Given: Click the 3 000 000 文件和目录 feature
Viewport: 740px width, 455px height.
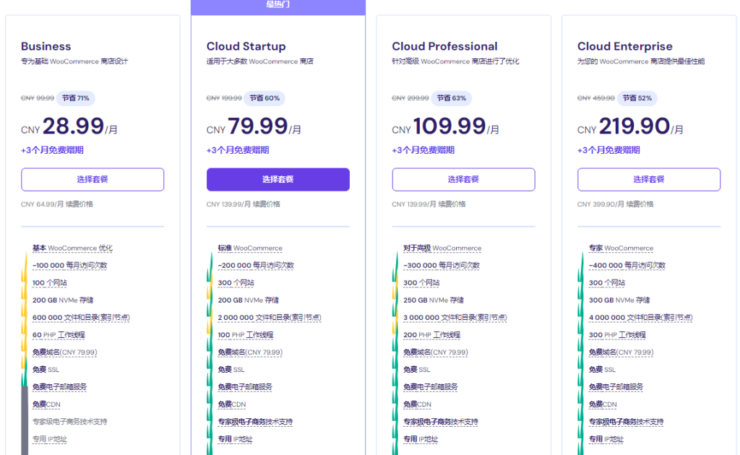Looking at the screenshot, I should point(455,318).
